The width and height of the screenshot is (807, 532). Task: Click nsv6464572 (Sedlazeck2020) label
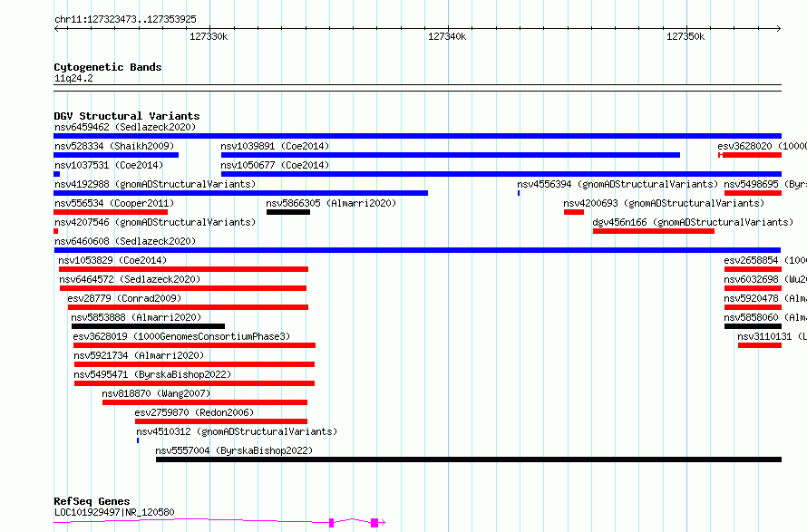[x=130, y=279]
